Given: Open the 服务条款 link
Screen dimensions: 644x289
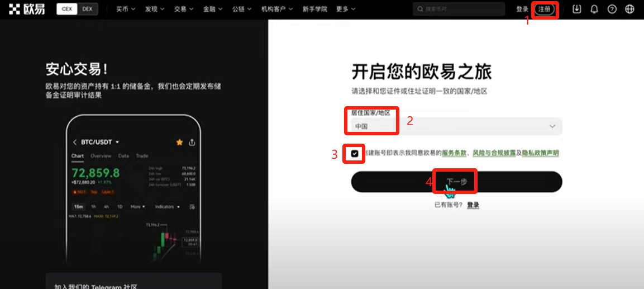Looking at the screenshot, I should [454, 153].
